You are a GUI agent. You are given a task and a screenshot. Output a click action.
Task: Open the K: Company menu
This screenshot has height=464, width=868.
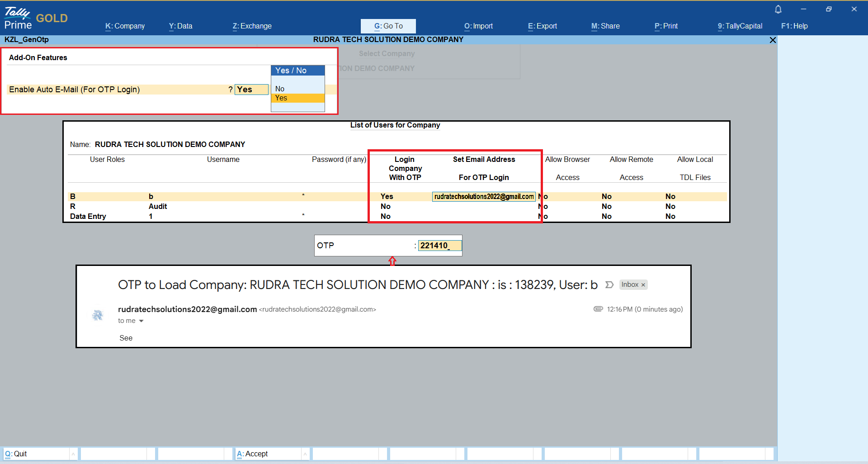[x=125, y=26]
